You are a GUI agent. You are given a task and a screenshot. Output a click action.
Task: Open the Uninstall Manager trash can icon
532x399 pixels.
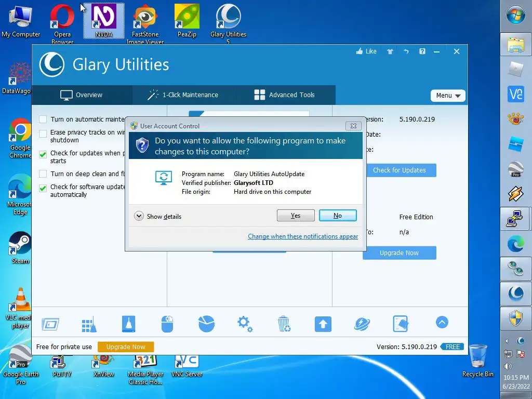coord(284,324)
